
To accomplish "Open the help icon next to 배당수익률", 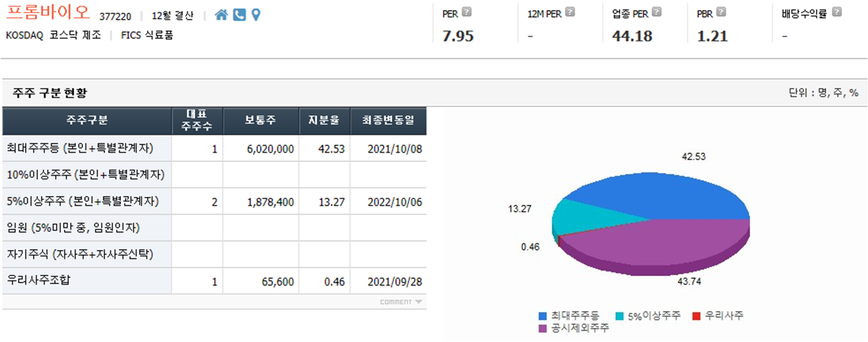I will click(837, 12).
